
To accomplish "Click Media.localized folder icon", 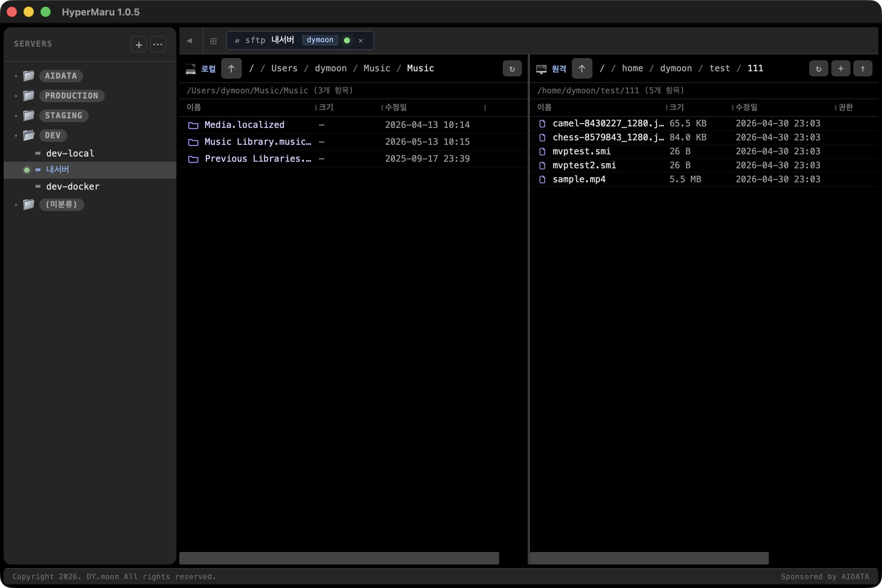I will [x=193, y=125].
